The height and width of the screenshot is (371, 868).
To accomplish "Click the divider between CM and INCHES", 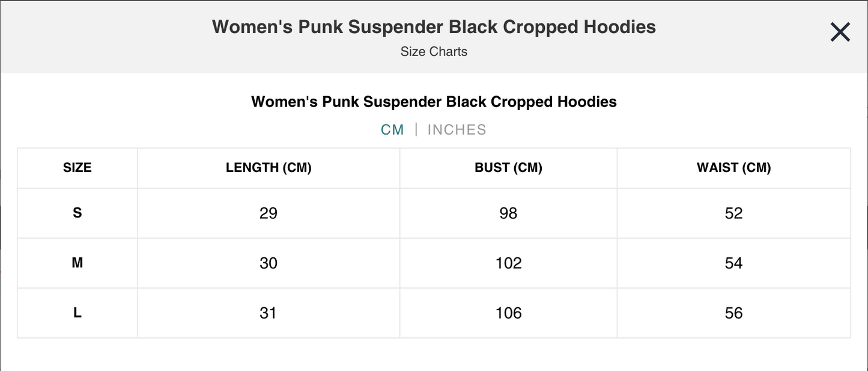I will [x=416, y=129].
